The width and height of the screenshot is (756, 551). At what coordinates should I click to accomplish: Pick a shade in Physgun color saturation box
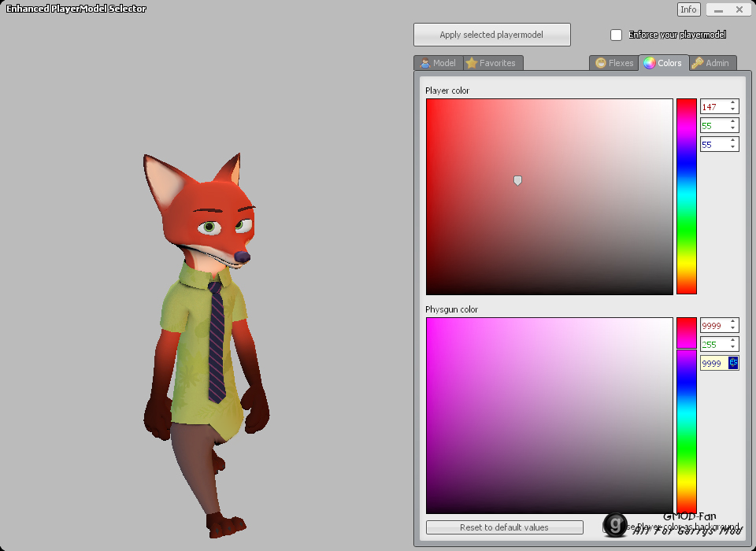point(549,416)
